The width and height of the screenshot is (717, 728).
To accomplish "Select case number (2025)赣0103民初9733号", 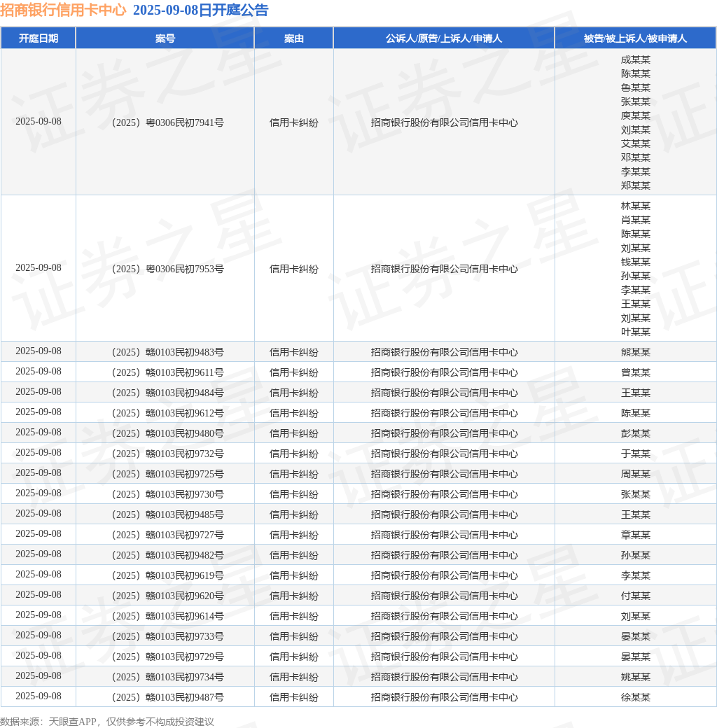I will [x=167, y=636].
